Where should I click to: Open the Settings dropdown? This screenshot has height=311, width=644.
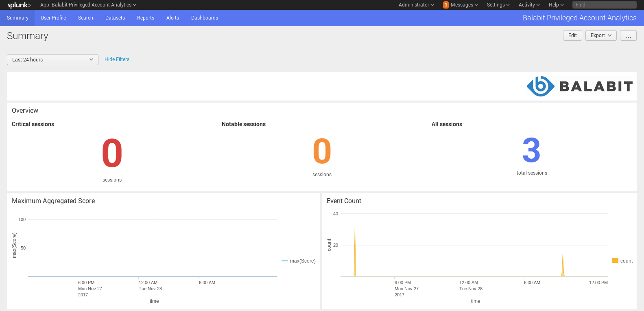(x=498, y=5)
